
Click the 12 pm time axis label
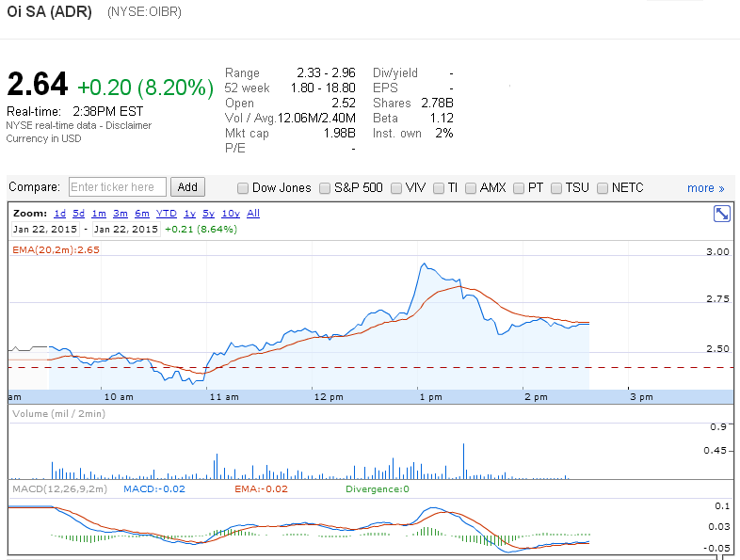tap(329, 397)
